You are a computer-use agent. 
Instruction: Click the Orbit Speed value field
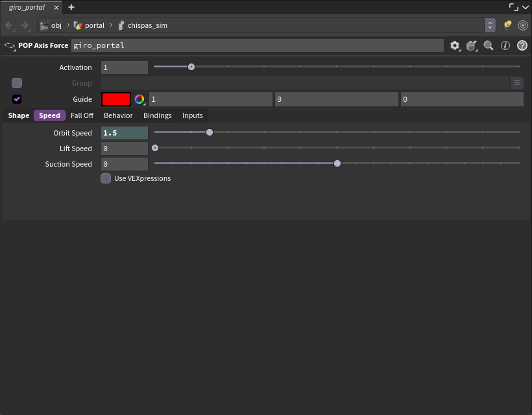(x=125, y=133)
